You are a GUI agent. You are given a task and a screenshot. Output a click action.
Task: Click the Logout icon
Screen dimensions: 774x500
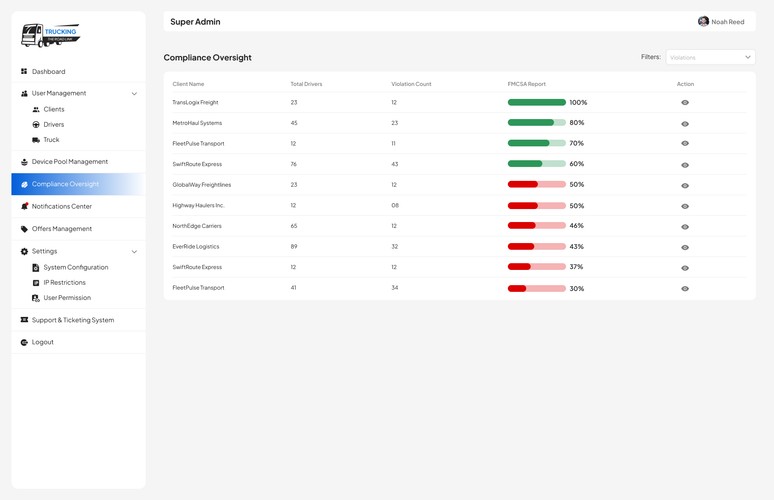click(24, 343)
